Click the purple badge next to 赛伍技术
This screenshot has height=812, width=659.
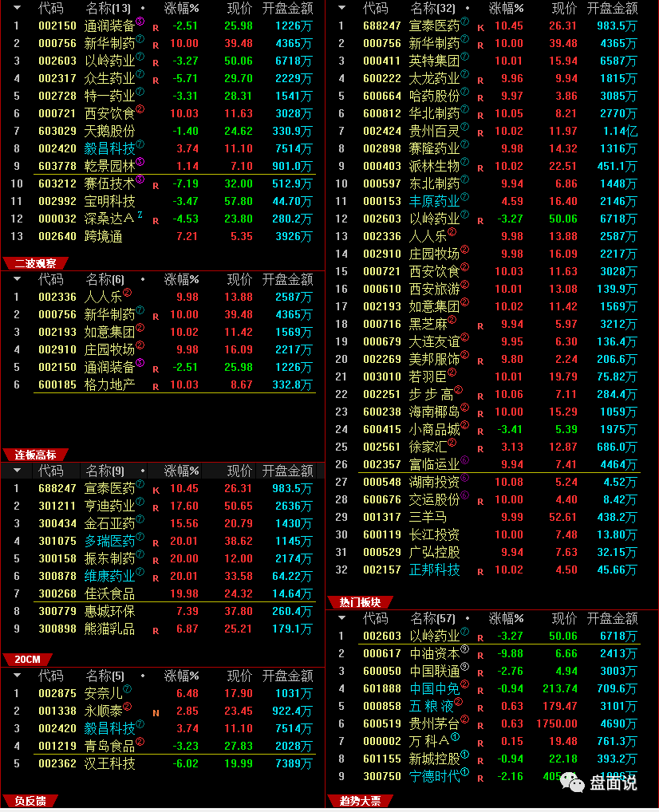point(140,179)
